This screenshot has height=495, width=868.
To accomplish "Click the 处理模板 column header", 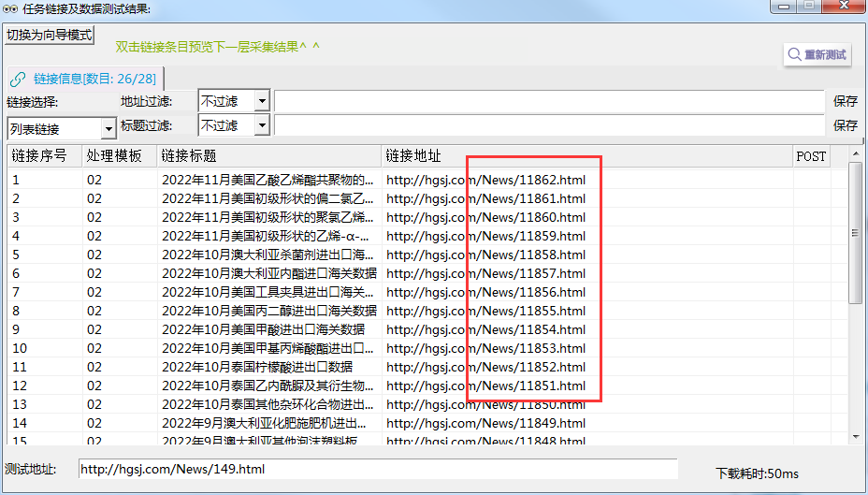I will [120, 156].
